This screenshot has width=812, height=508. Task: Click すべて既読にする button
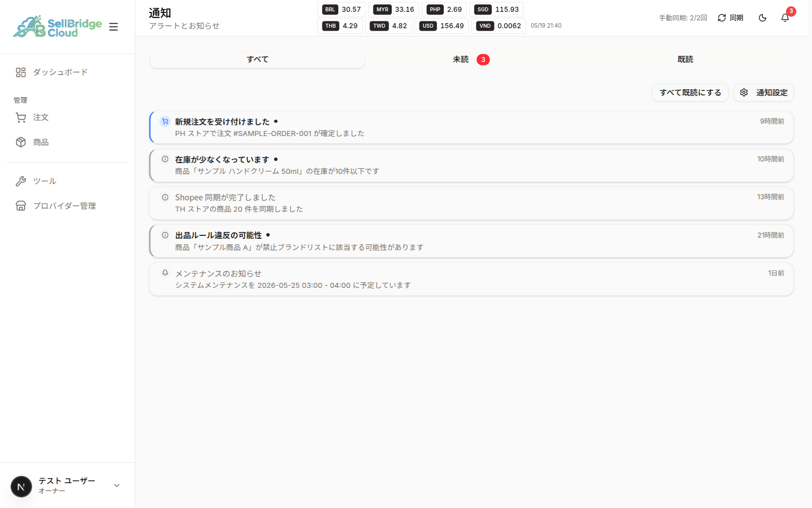tap(690, 93)
